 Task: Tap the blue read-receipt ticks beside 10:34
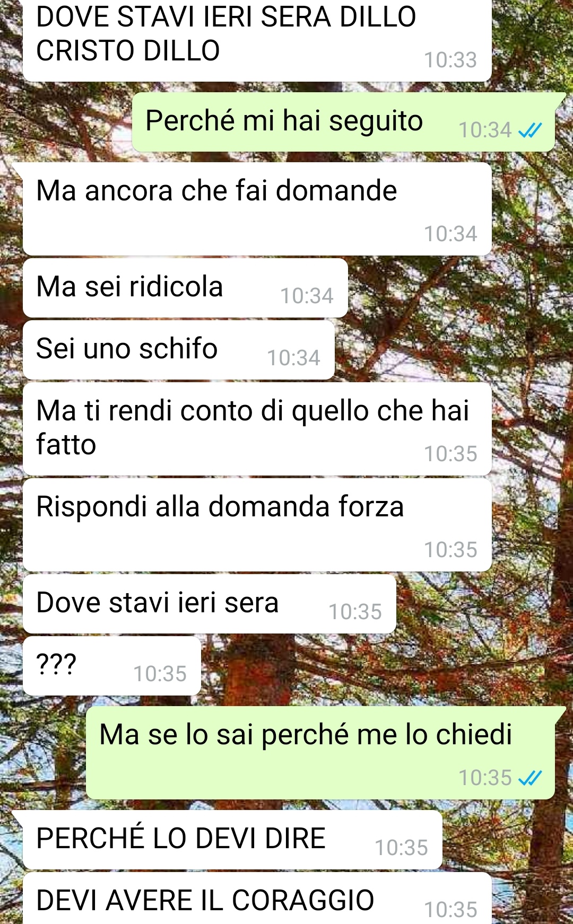pos(529,130)
